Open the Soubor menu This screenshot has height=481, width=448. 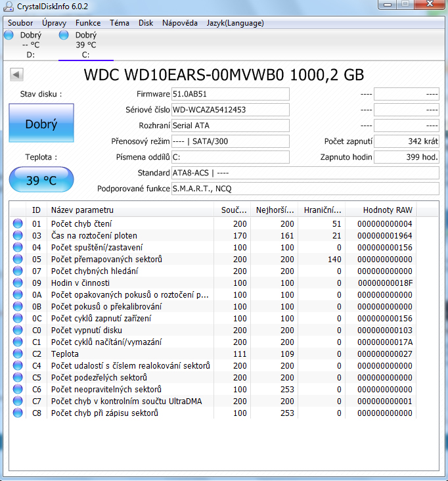coord(20,23)
